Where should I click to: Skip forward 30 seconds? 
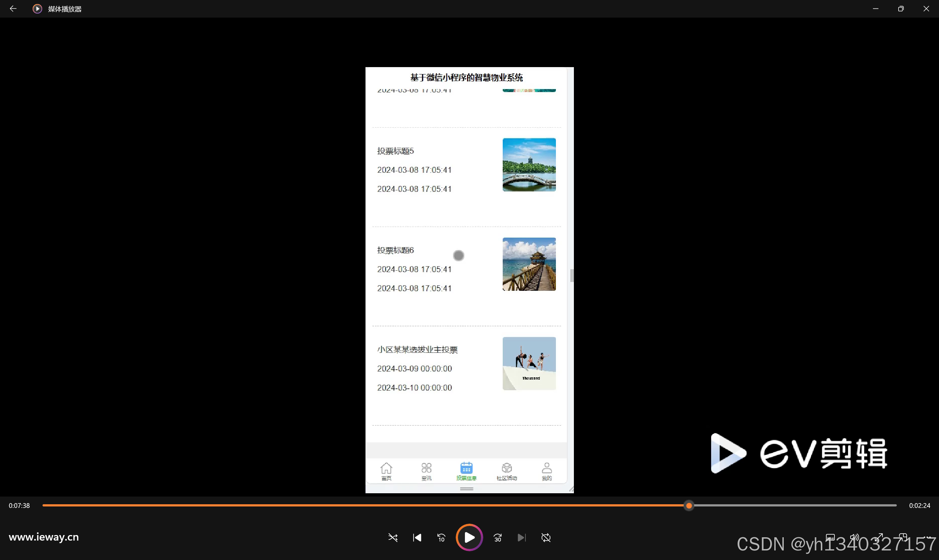498,538
